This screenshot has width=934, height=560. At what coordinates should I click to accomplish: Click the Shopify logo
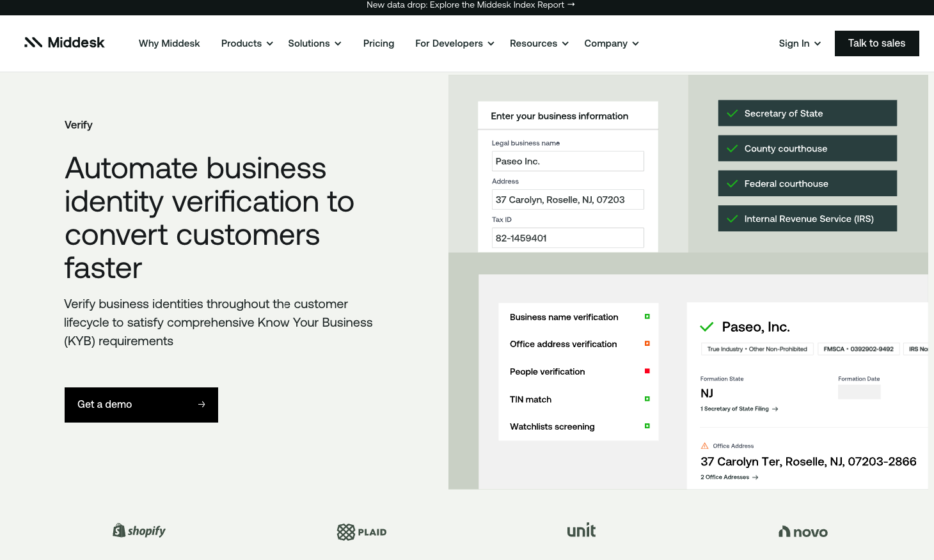click(139, 531)
